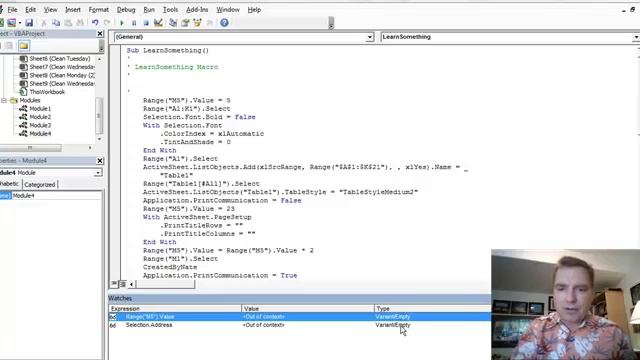Click the watch glasses icon for Range("M5").Value
Viewport: 640px width, 360px height.
coord(113,317)
